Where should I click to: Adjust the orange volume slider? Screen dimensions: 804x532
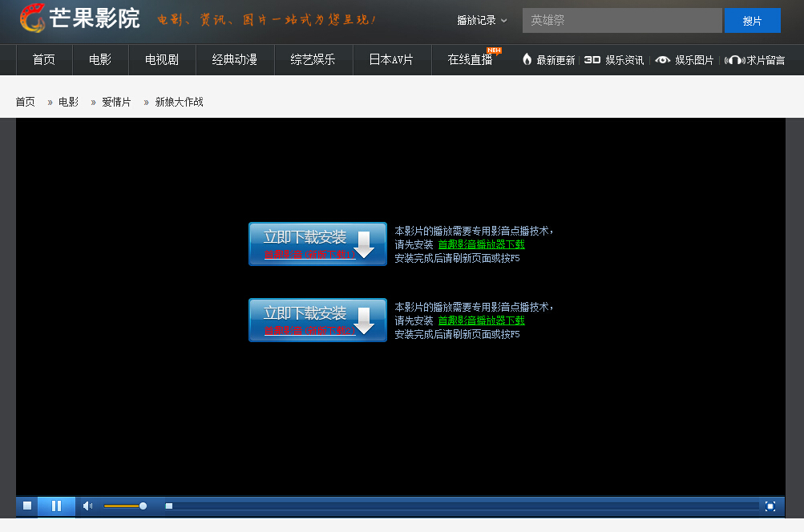click(128, 506)
